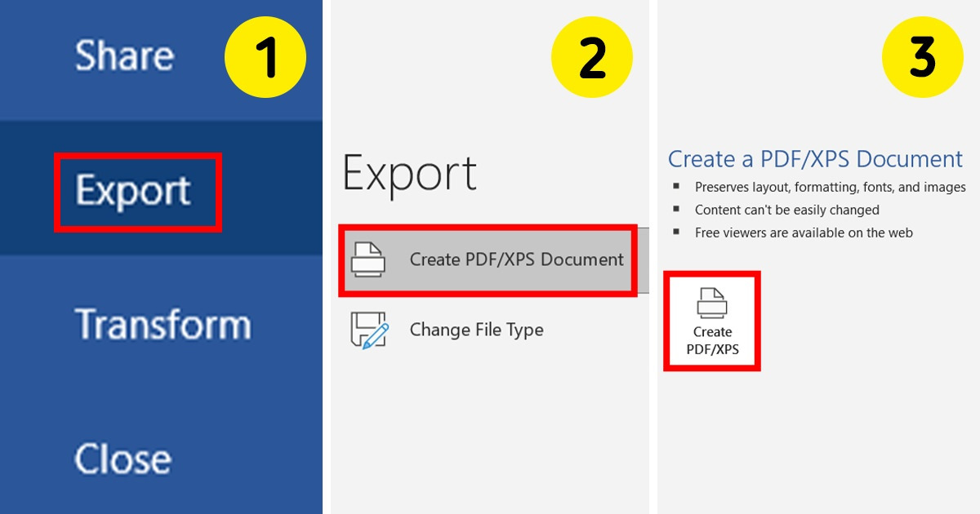This screenshot has height=514, width=980.
Task: Click the pencil icon on Change File Type
Action: (x=376, y=336)
